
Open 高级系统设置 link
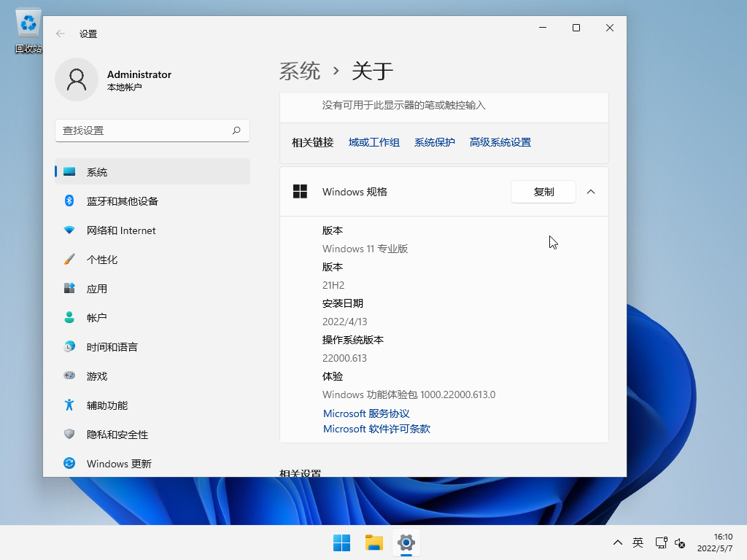pyautogui.click(x=500, y=141)
